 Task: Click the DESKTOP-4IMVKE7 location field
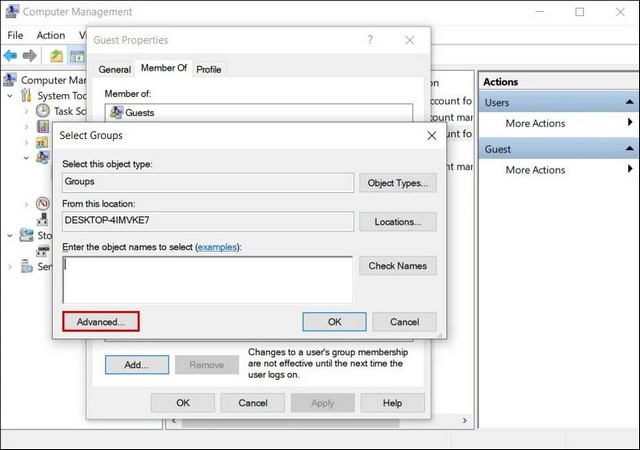click(208, 221)
